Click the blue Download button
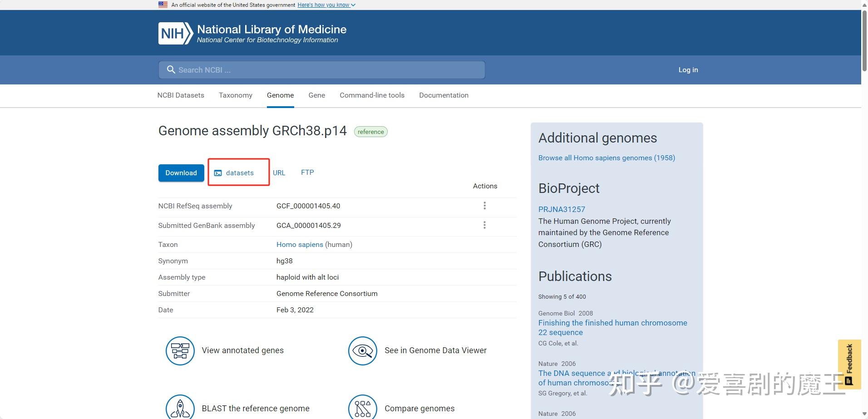The image size is (868, 419). tap(181, 173)
